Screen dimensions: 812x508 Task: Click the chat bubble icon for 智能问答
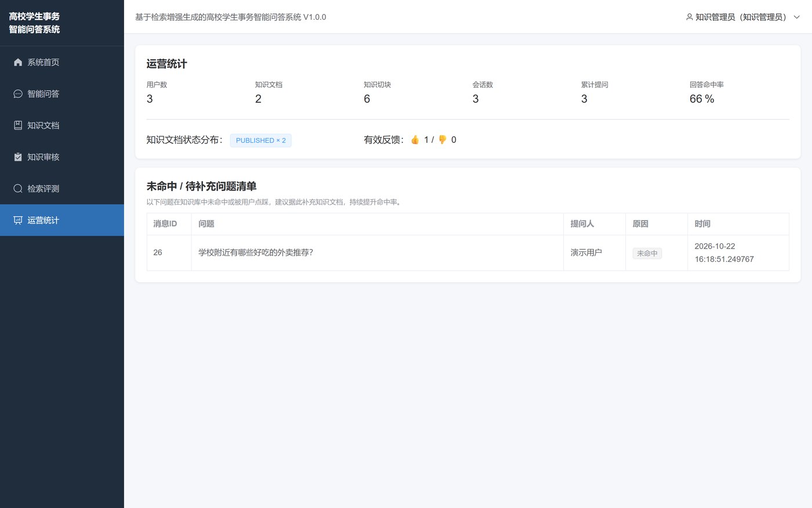18,94
